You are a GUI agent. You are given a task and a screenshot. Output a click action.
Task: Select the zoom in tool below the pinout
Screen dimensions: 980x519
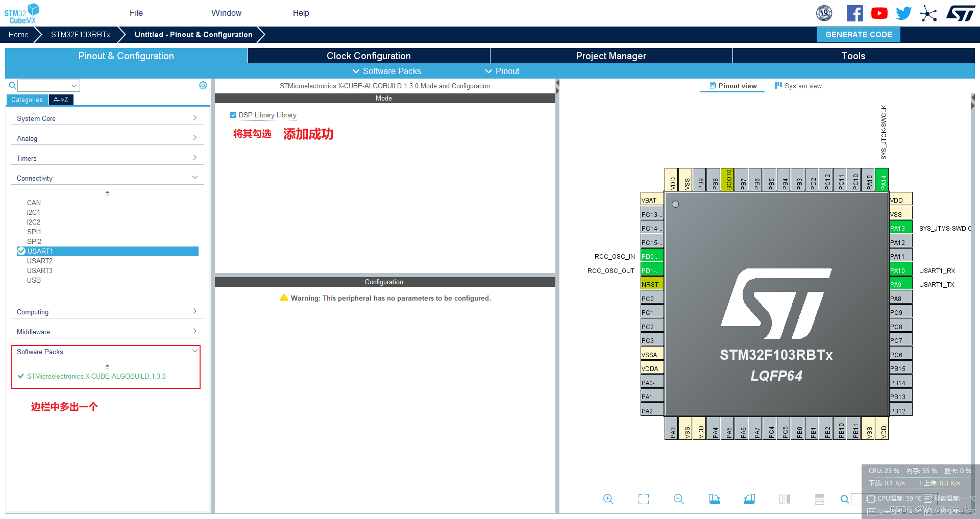point(608,499)
